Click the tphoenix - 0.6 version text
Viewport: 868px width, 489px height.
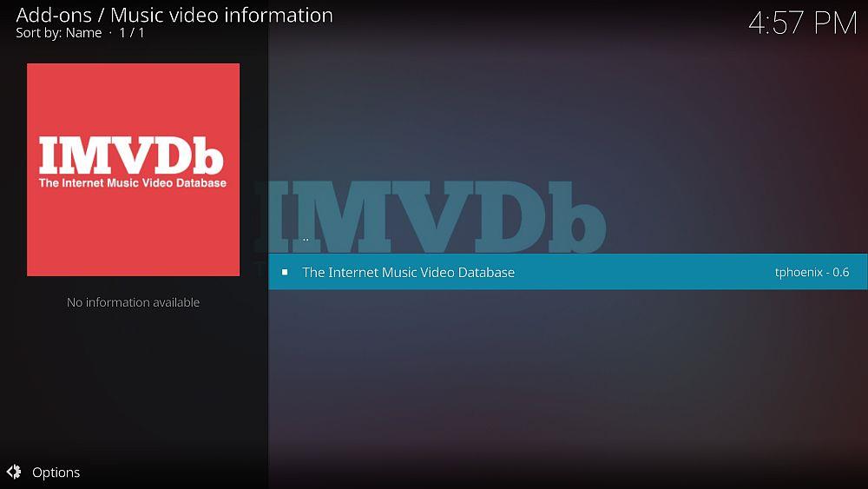[812, 272]
